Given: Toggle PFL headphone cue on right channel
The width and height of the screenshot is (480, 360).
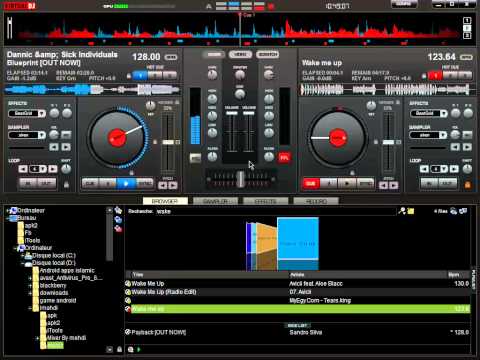Looking at the screenshot, I should 284,158.
